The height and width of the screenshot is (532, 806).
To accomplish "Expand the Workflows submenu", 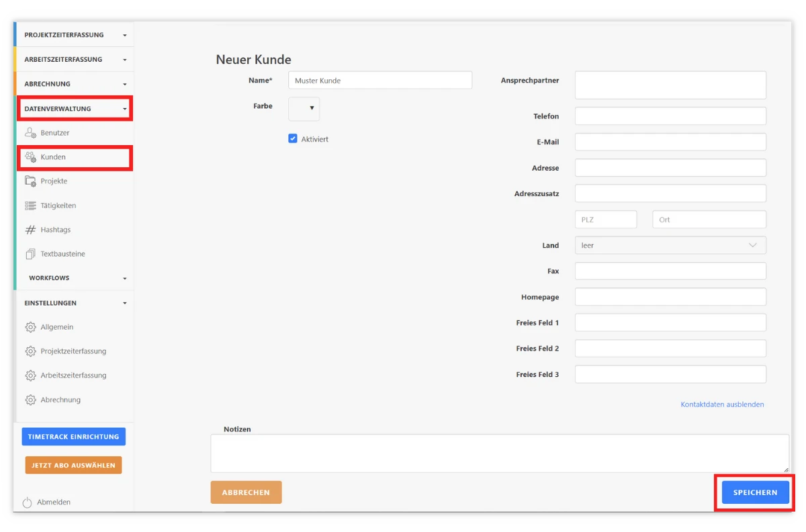I will click(x=77, y=278).
